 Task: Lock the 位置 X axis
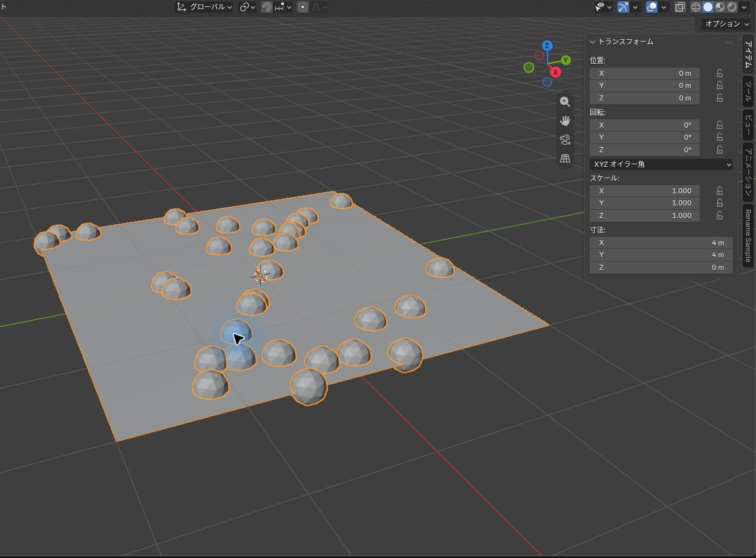[719, 73]
